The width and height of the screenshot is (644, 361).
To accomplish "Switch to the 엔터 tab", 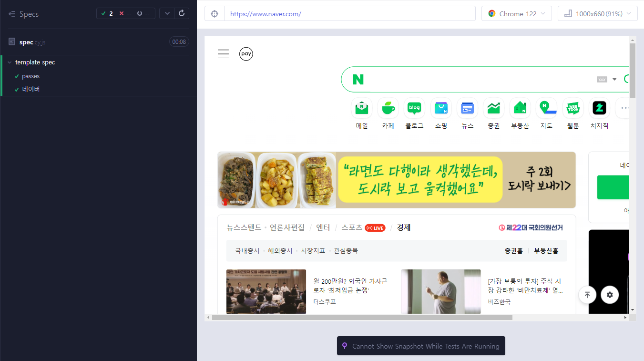I will coord(323,227).
